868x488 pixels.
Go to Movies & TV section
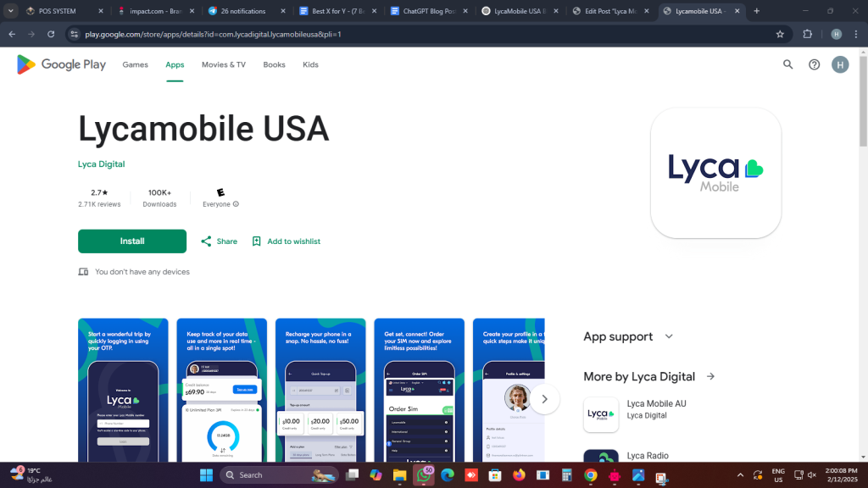pyautogui.click(x=224, y=64)
